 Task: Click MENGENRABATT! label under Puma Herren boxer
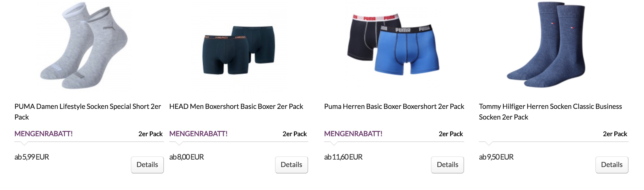click(x=353, y=134)
